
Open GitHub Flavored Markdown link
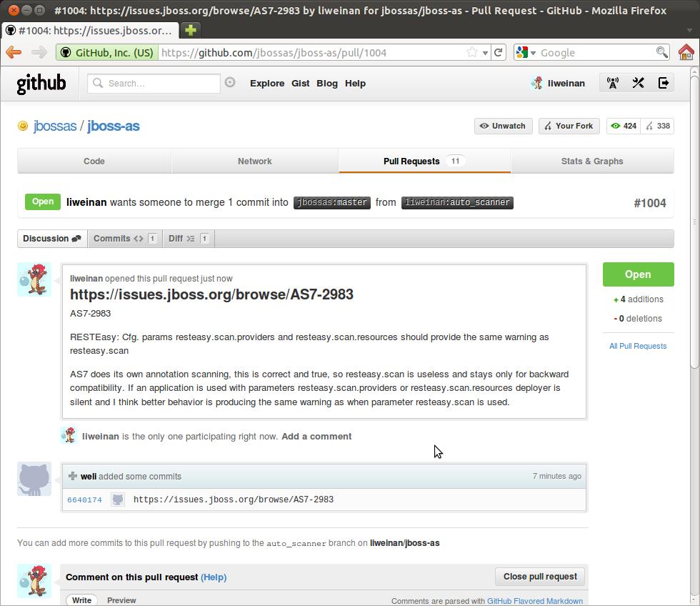[x=535, y=601]
